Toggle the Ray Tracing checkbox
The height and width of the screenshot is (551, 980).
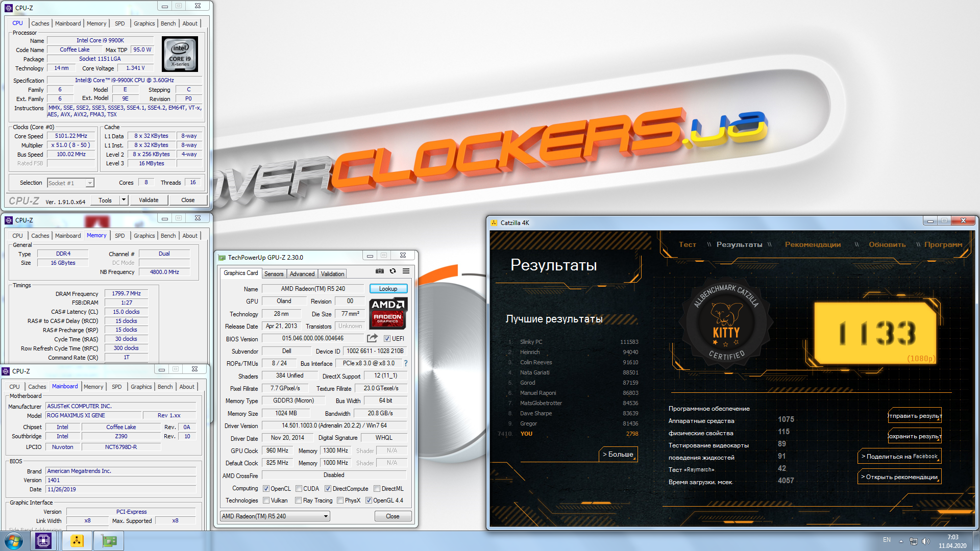[299, 500]
